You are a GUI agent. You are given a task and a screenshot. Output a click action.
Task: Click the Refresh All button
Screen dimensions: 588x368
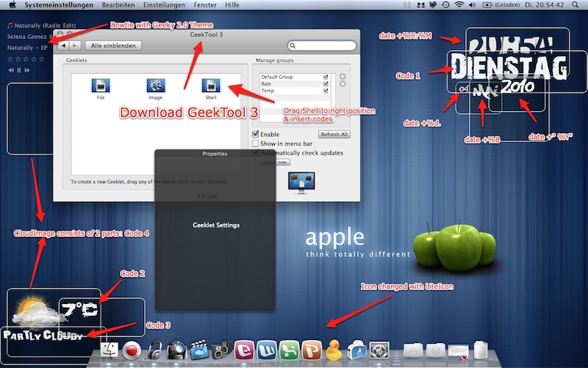coord(334,134)
